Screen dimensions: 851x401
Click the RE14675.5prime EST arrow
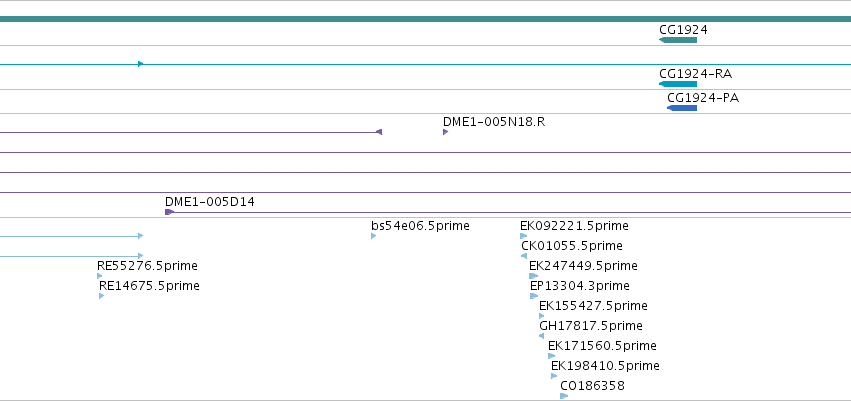pyautogui.click(x=101, y=296)
